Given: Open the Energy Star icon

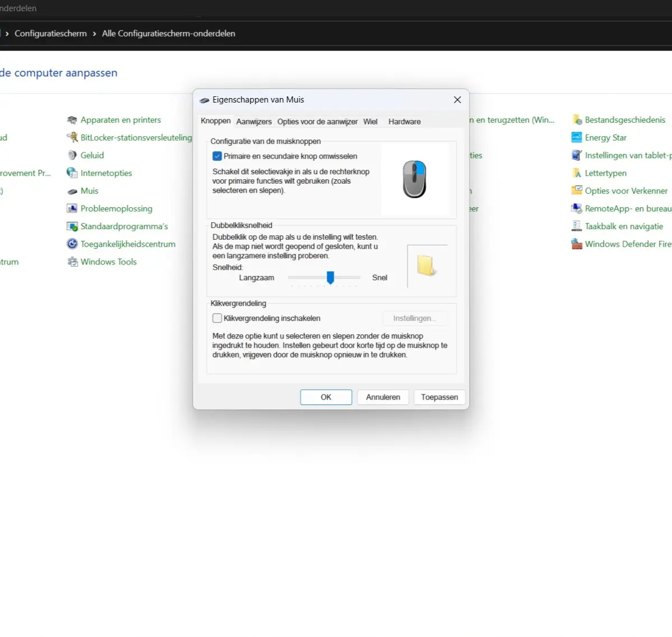Looking at the screenshot, I should click(x=576, y=138).
